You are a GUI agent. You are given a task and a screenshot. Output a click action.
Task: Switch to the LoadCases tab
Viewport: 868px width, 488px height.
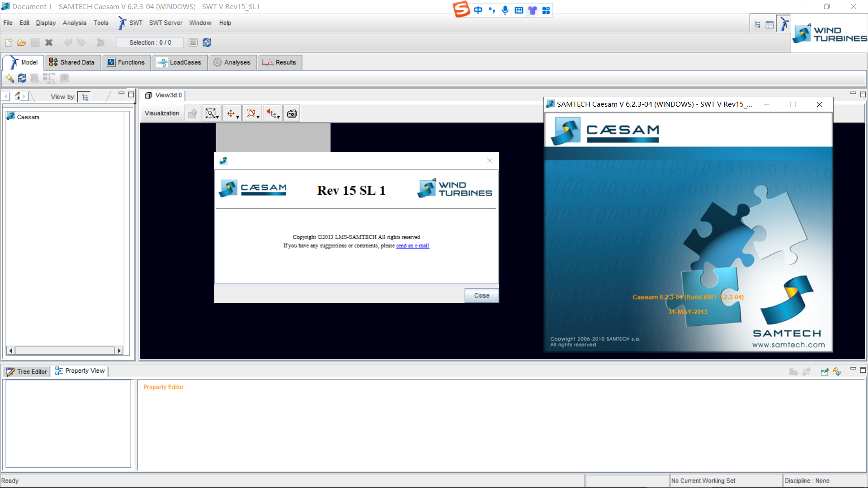pos(179,62)
